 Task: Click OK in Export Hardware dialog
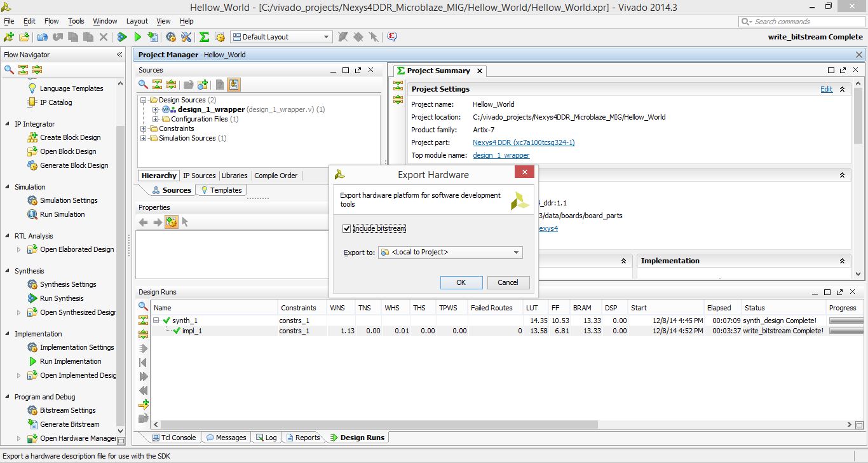pos(461,282)
